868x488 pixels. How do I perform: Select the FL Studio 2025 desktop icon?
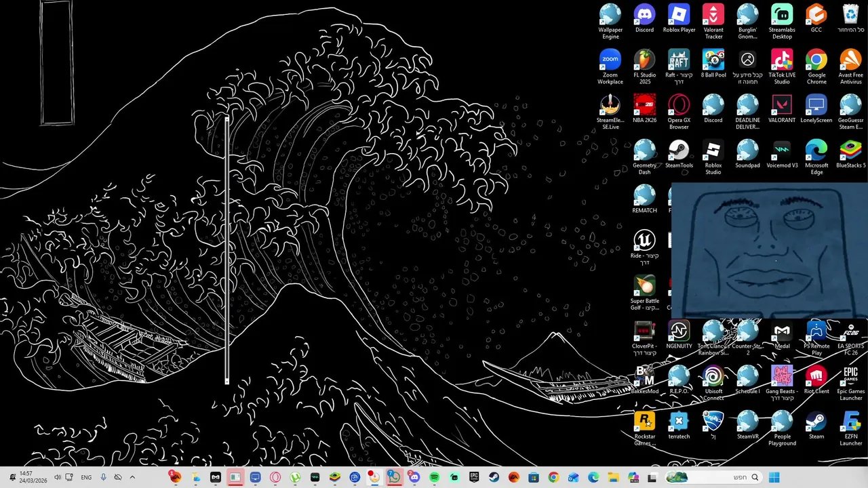click(x=644, y=66)
